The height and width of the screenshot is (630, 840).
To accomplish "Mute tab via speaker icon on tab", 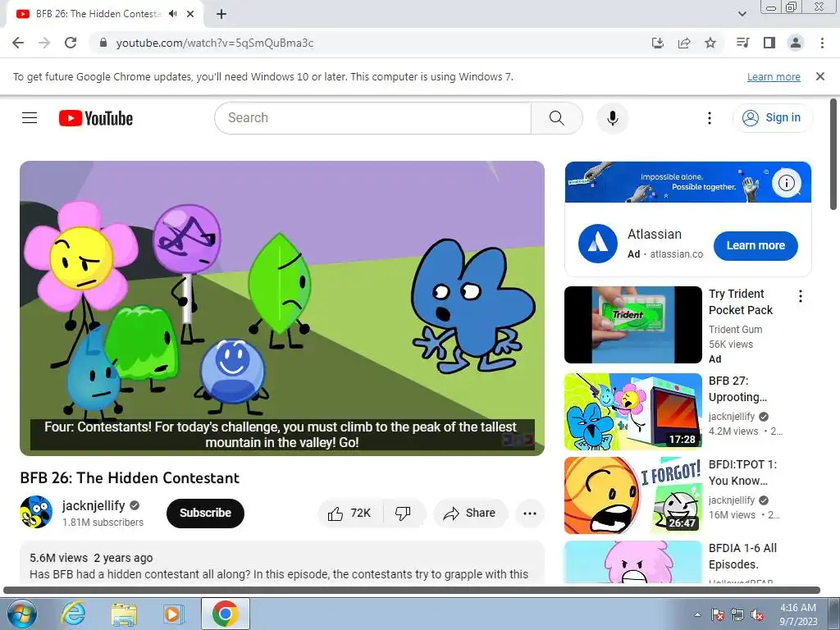I will [172, 14].
